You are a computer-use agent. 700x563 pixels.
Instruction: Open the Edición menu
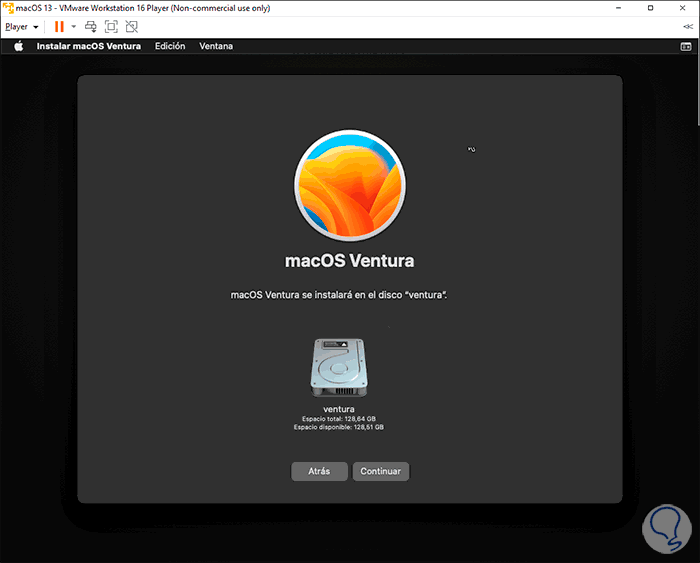point(170,46)
